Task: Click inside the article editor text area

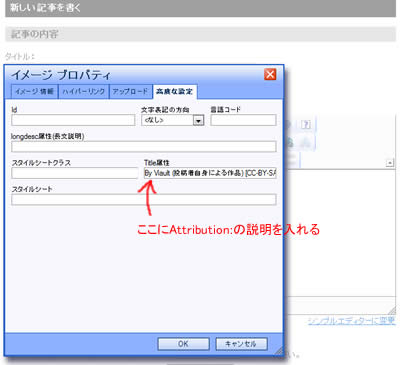Action: (x=341, y=233)
